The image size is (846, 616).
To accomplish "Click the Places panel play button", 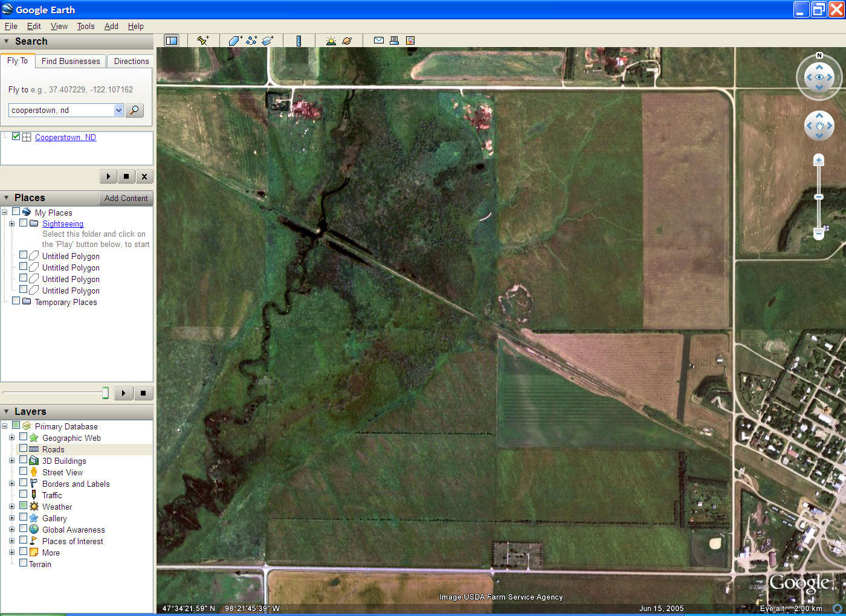I will 123,393.
